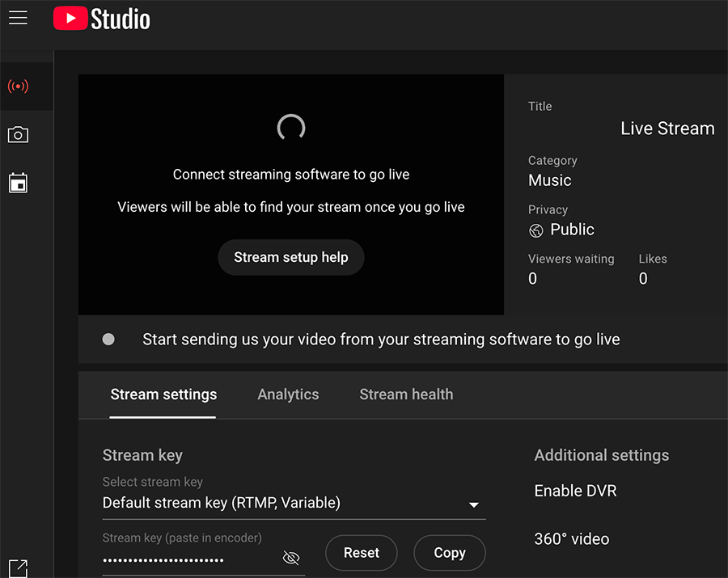Open the Category selector showing Music

click(x=550, y=179)
